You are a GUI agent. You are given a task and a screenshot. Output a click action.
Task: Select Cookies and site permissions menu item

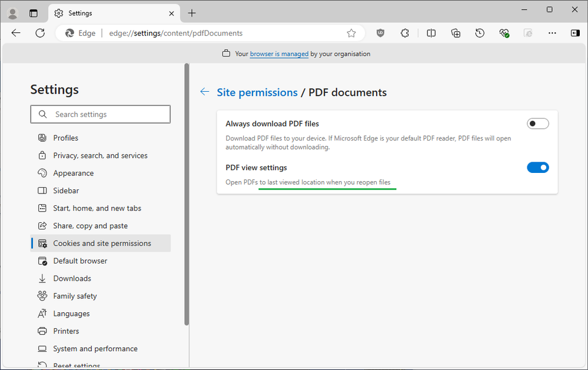[x=102, y=243]
